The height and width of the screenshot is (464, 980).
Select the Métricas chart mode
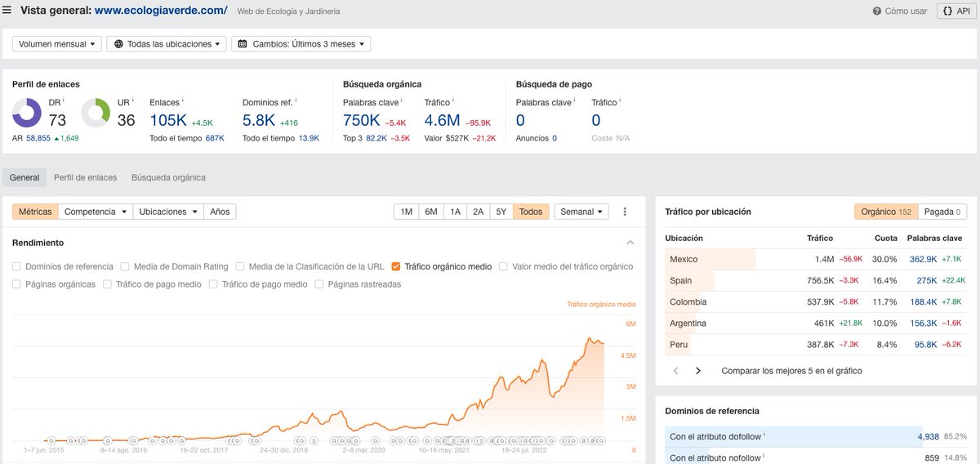(35, 212)
